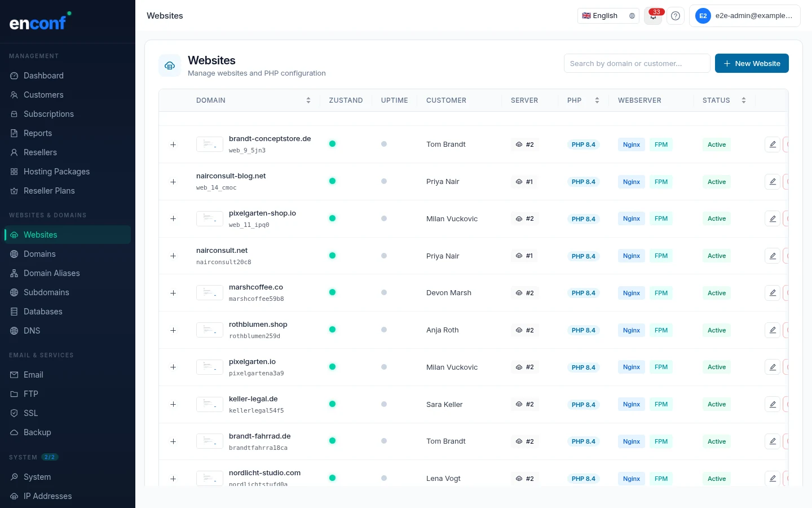
Task: Open notifications bell with 33 badge
Action: coord(653,16)
